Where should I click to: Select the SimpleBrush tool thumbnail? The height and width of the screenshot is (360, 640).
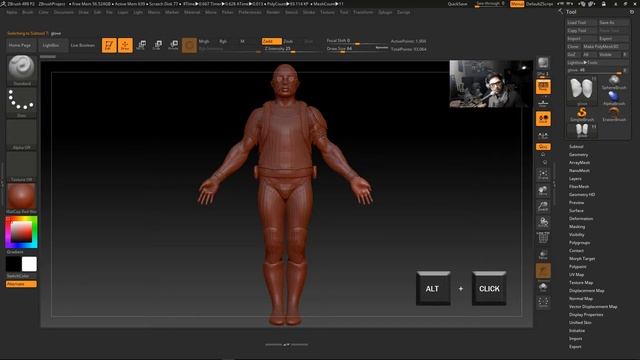[x=582, y=114]
